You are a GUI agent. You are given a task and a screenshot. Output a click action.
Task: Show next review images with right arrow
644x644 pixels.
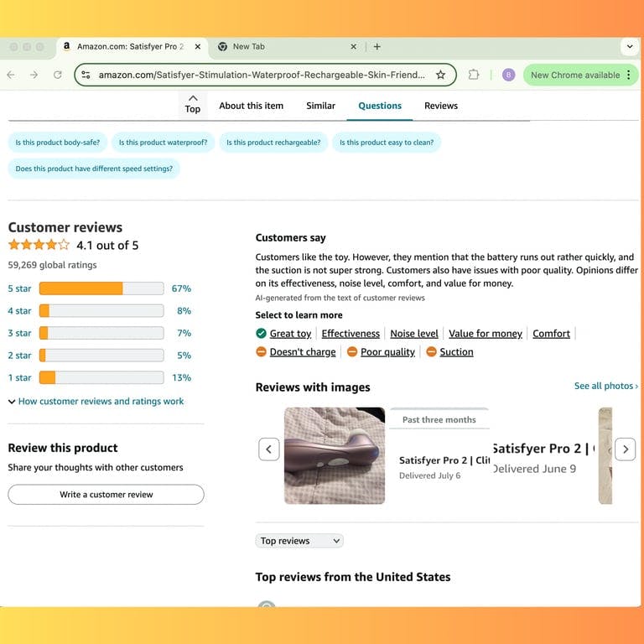pyautogui.click(x=625, y=449)
